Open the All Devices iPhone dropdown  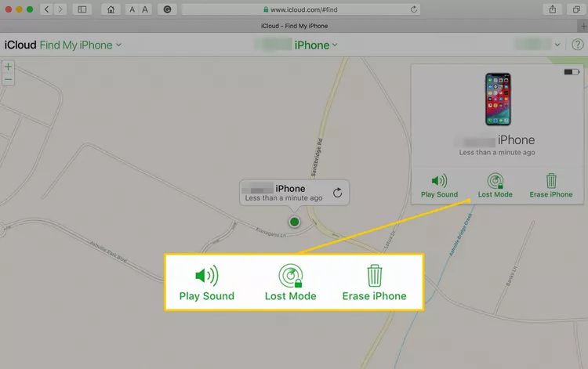(296, 45)
